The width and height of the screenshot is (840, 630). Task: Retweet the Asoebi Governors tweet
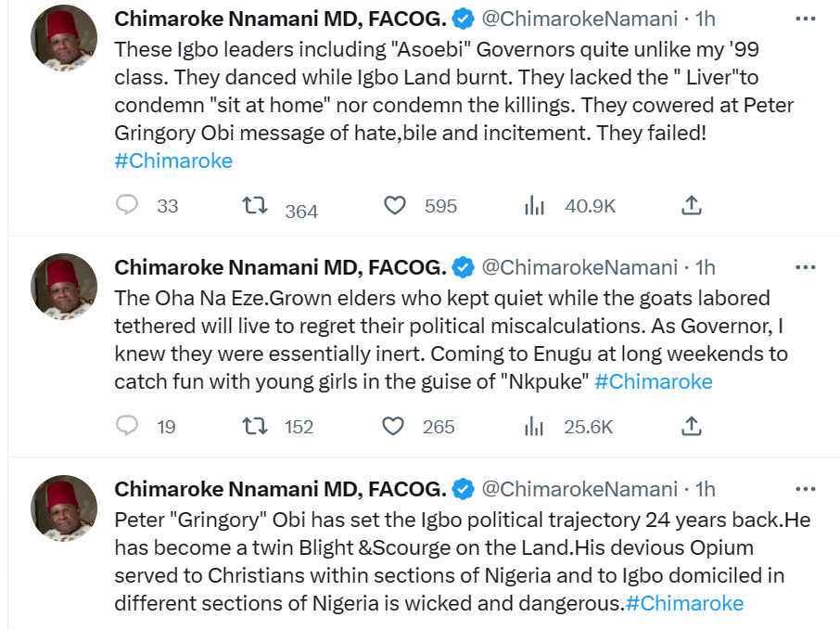coord(254,205)
